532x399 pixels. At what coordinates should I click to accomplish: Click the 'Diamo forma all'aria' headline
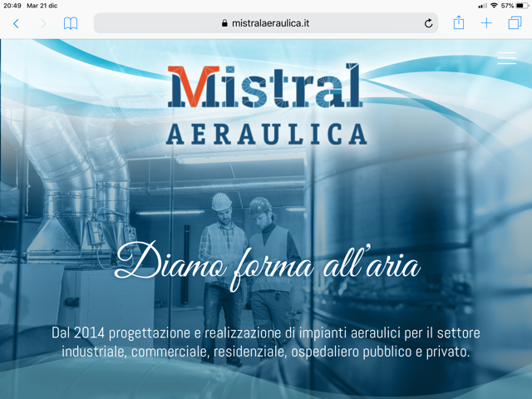pyautogui.click(x=268, y=263)
